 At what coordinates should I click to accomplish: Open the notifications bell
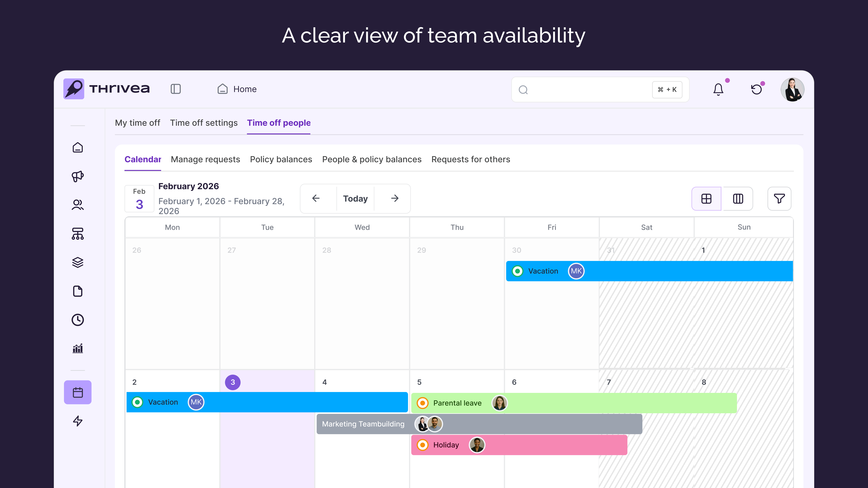pos(718,89)
